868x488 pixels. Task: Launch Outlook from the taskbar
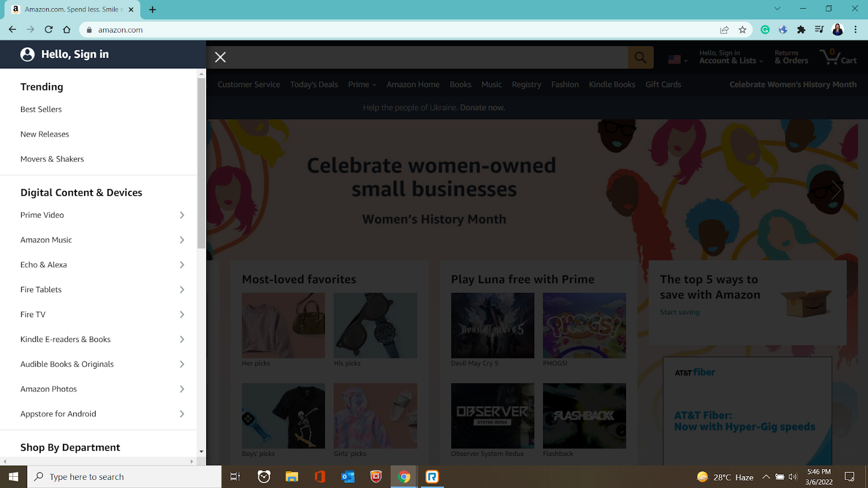[x=348, y=477]
